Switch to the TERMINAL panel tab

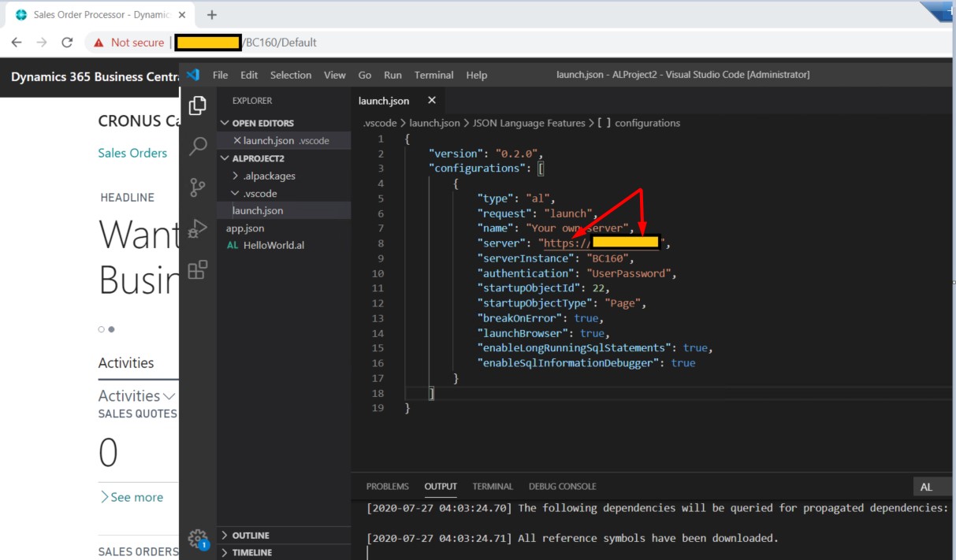492,486
